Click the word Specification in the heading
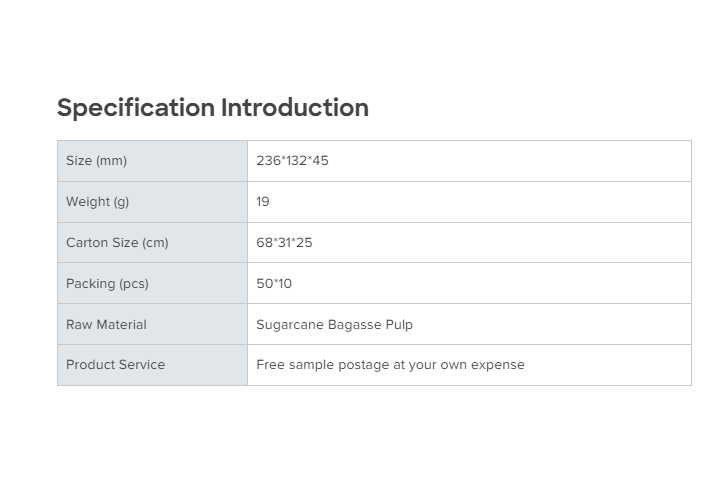Screen dimensions: 713x482 click(136, 108)
